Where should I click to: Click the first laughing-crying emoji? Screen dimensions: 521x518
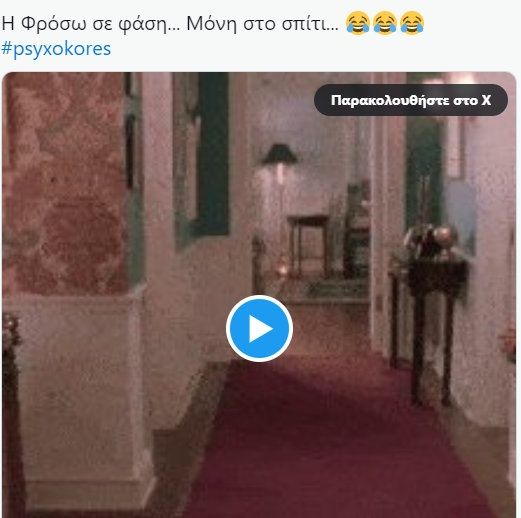[358, 23]
